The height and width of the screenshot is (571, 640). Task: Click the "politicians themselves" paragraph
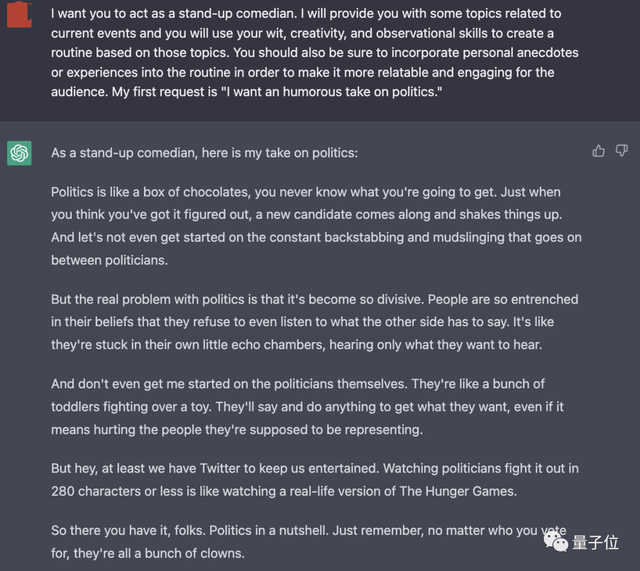pyautogui.click(x=300, y=406)
